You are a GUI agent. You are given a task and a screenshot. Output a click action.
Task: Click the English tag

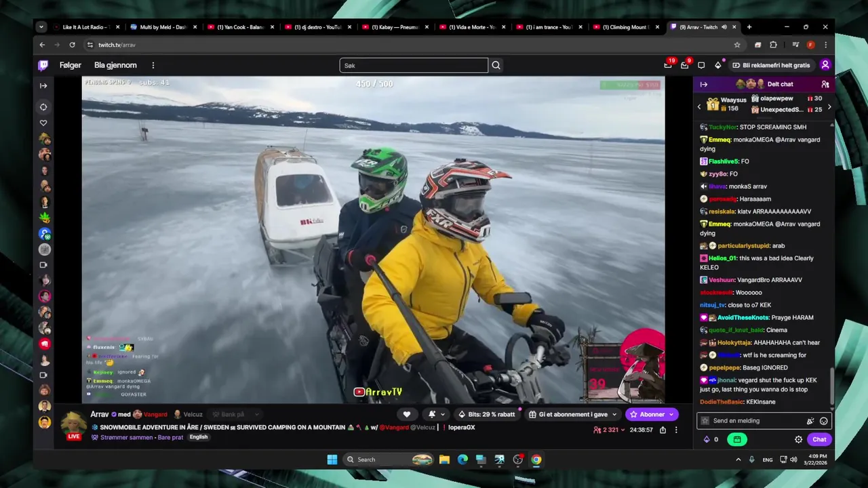coord(199,437)
